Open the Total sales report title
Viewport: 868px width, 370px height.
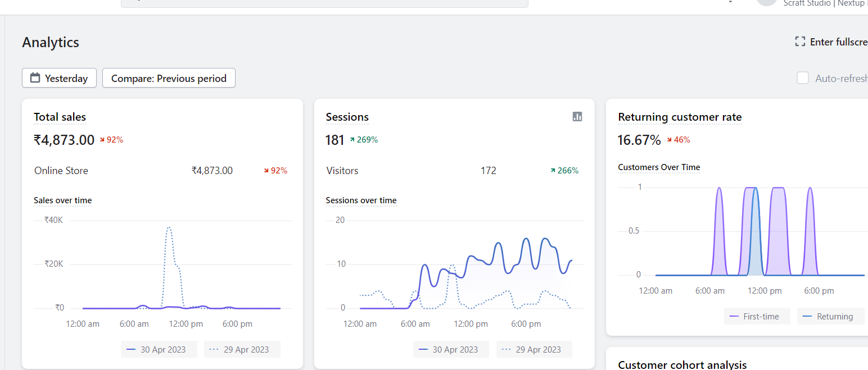[60, 117]
